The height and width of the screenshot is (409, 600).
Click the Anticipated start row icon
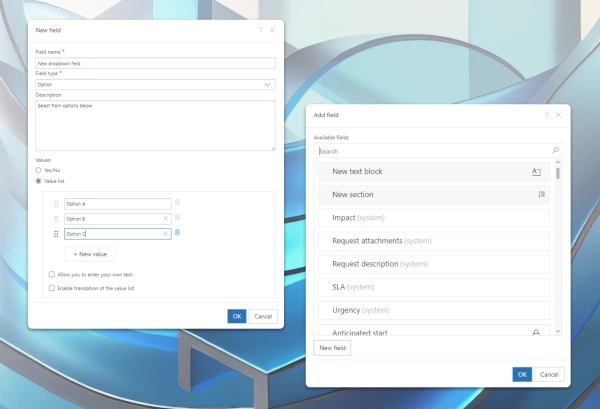click(536, 332)
